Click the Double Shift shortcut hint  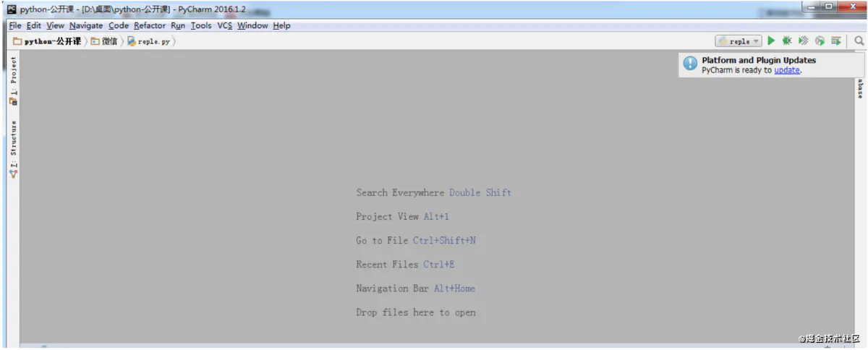click(x=480, y=192)
